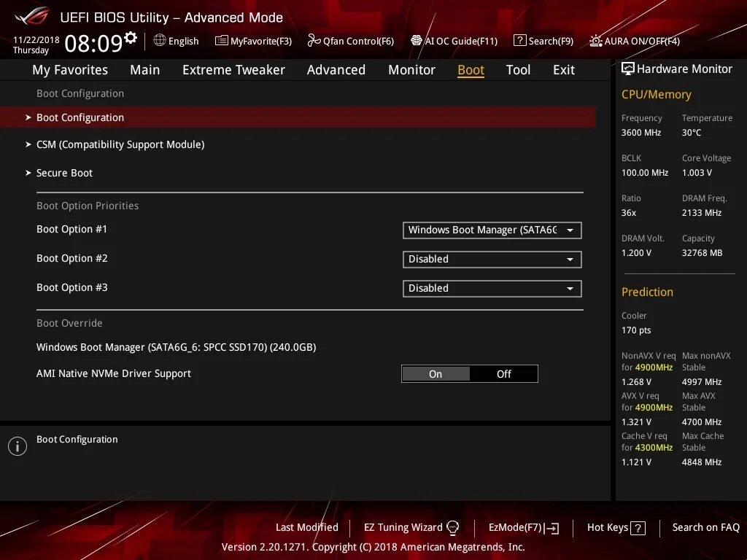Click the ROG logo icon
This screenshot has width=747, height=560.
click(32, 17)
